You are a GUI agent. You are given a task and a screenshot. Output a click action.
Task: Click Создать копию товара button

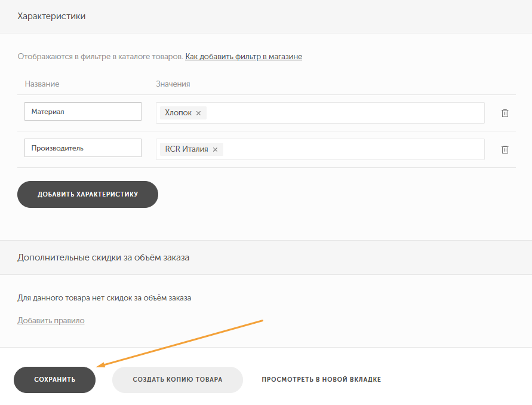tap(177, 379)
